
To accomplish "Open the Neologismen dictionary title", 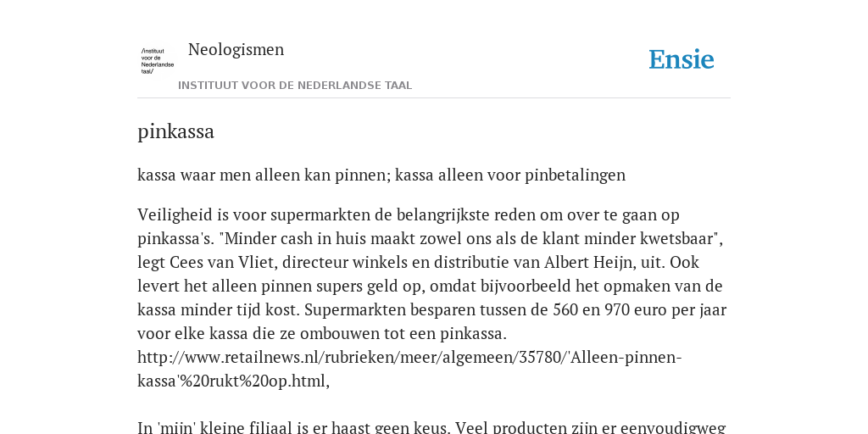I will [236, 50].
